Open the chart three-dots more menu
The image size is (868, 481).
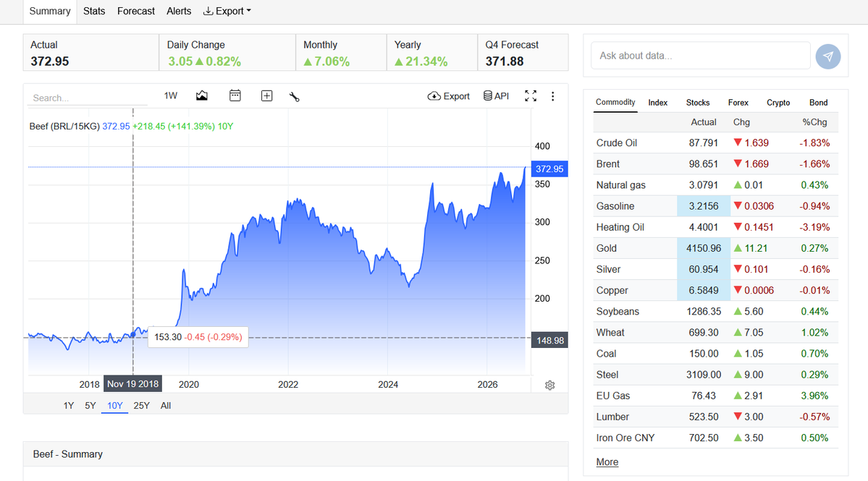552,96
